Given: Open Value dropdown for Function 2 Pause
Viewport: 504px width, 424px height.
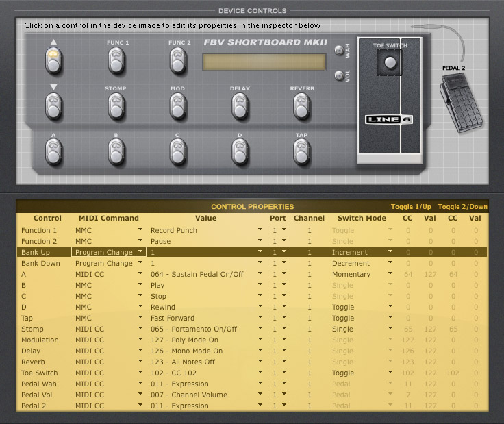Looking at the screenshot, I should pos(260,240).
